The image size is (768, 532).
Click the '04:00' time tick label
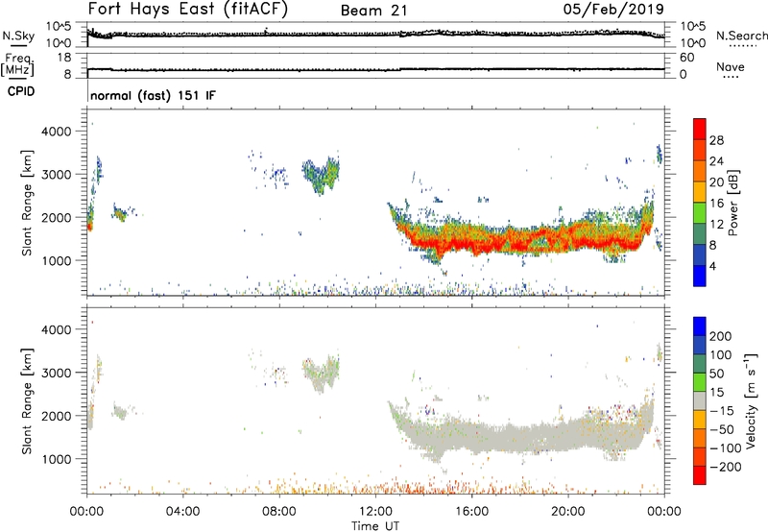(x=182, y=512)
